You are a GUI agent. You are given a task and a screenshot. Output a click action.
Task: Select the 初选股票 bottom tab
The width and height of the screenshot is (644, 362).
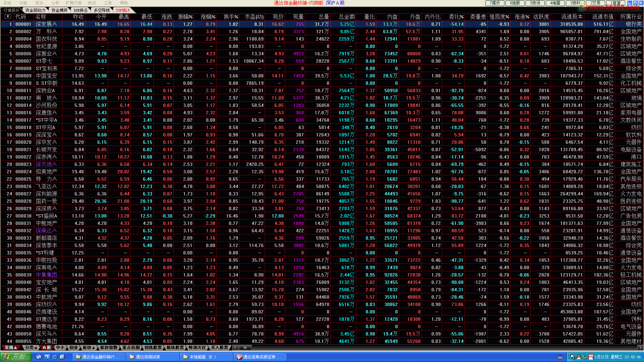153,348
